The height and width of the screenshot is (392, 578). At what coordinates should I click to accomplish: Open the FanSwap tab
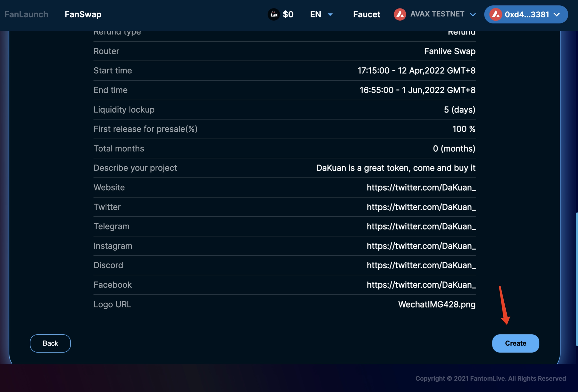point(83,14)
